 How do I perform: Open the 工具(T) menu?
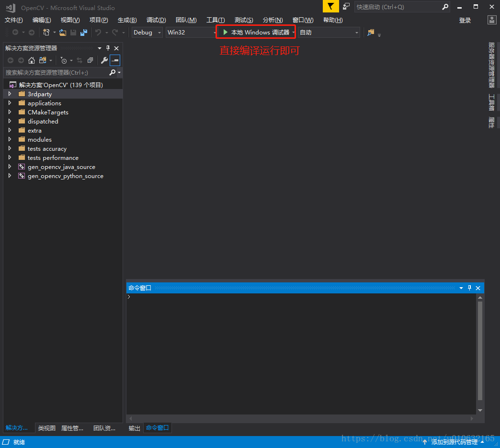click(x=216, y=20)
